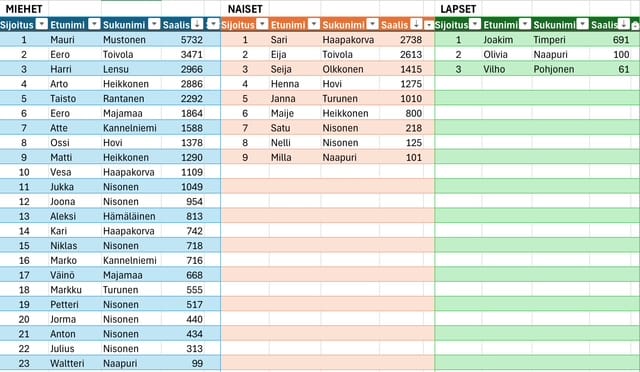The height and width of the screenshot is (372, 640).
Task: Select the cell containing Hämäläinen
Action: coord(131,216)
